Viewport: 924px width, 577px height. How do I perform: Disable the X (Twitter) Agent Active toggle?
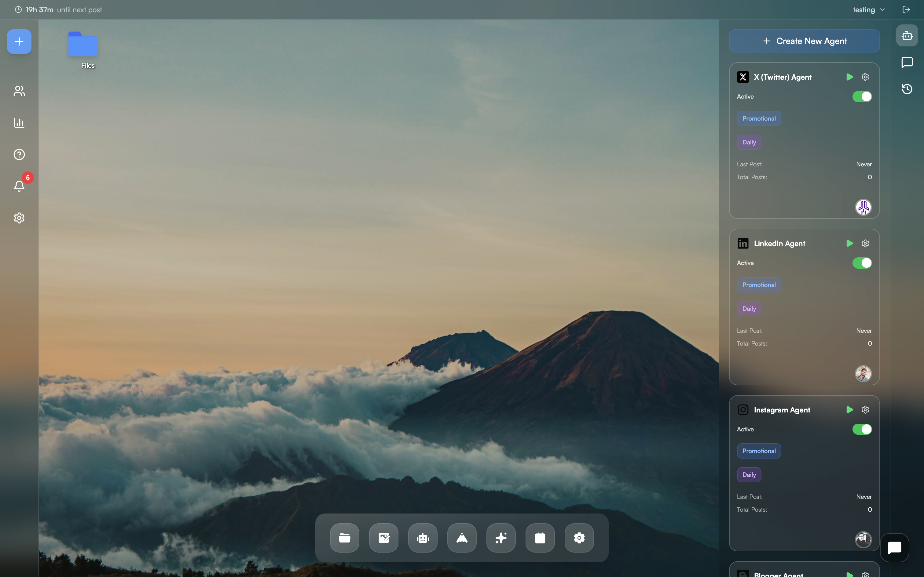pos(862,96)
